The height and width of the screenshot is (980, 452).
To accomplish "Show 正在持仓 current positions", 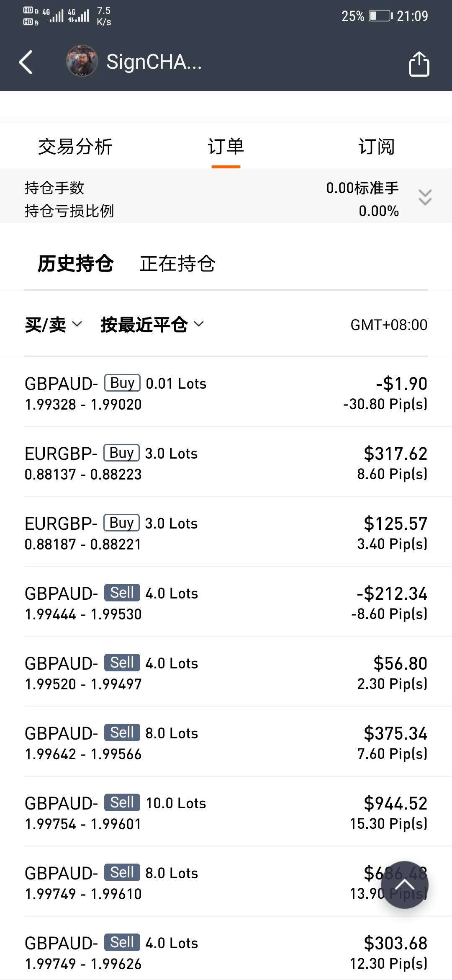I will coord(177,264).
